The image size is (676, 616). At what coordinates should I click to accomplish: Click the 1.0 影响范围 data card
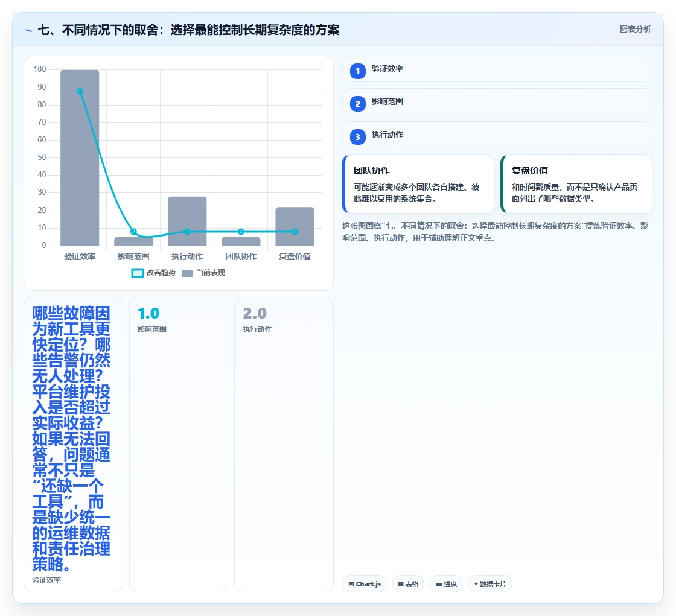point(179,445)
